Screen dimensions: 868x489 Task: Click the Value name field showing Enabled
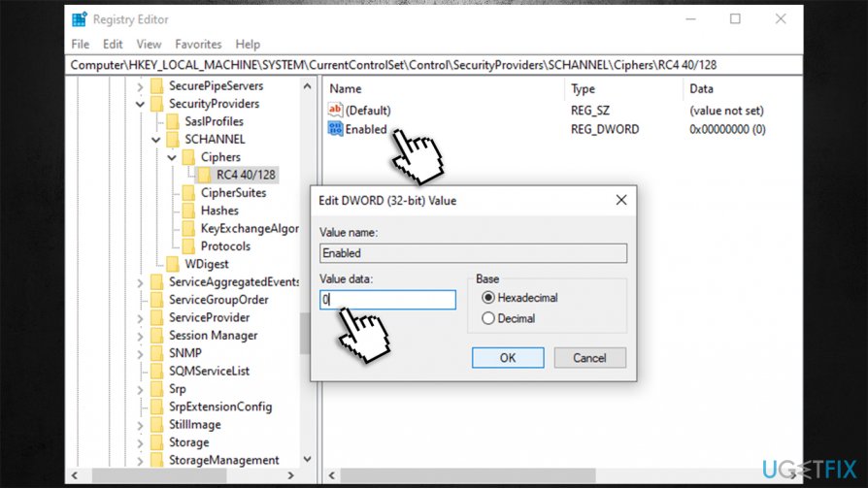[473, 253]
